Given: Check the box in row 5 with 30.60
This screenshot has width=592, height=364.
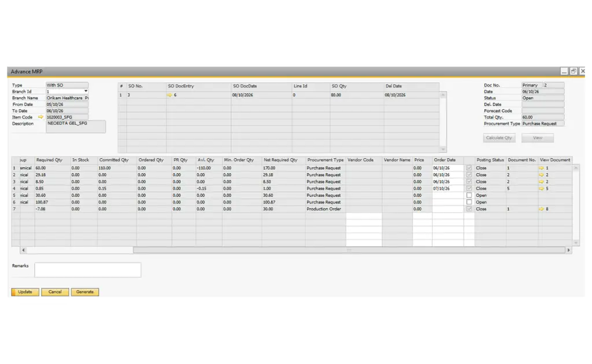Looking at the screenshot, I should [x=469, y=195].
